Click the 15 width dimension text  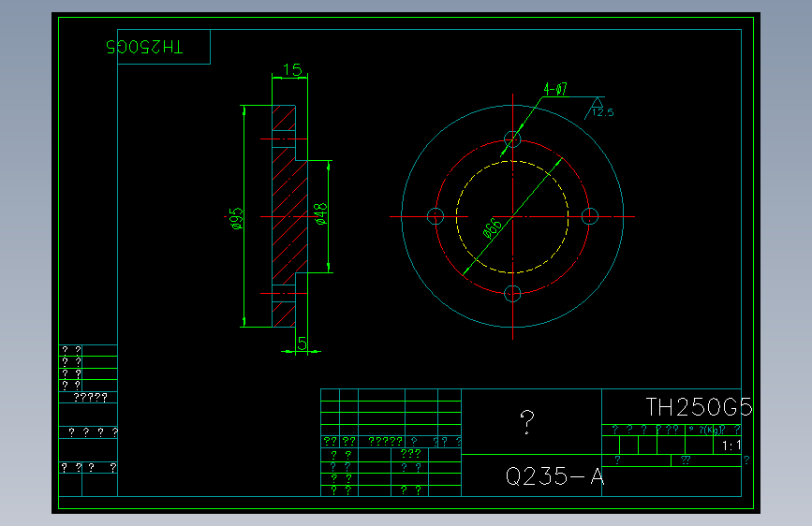tap(292, 69)
